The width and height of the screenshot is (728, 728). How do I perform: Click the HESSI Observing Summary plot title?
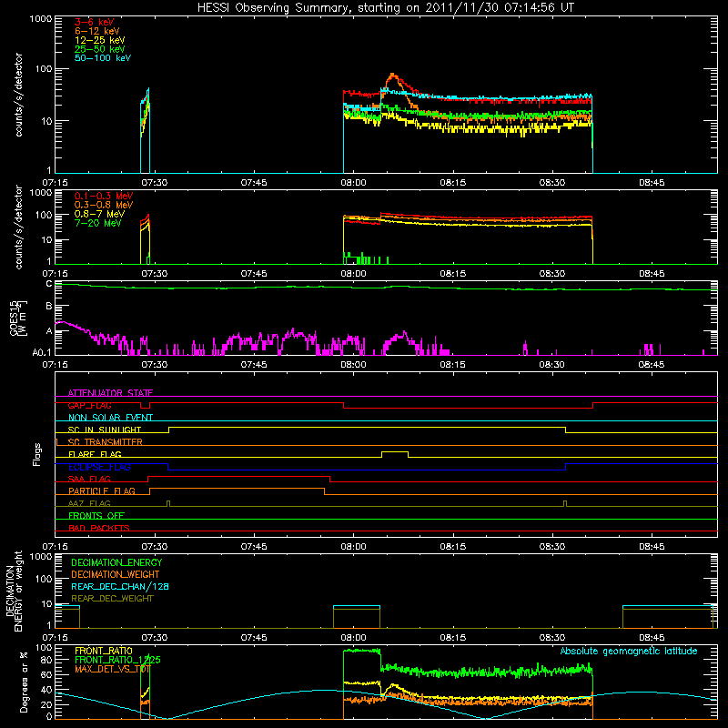click(385, 7)
